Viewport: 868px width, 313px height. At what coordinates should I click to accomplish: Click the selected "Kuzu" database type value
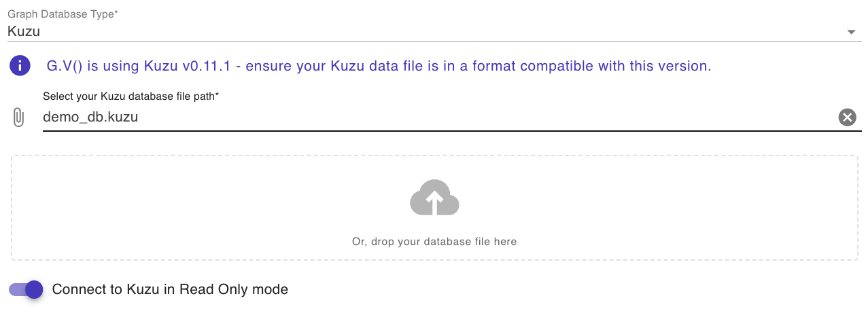click(x=24, y=31)
